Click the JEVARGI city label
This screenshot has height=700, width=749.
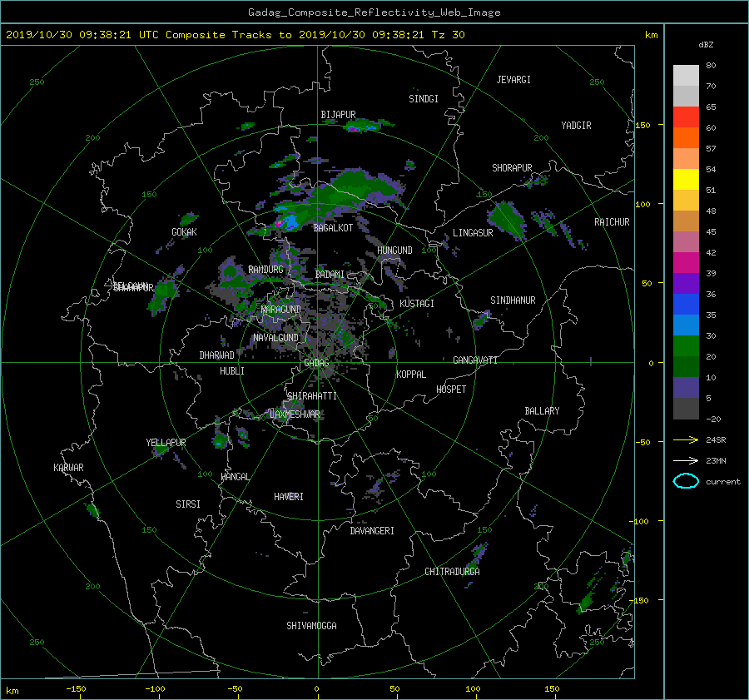513,80
